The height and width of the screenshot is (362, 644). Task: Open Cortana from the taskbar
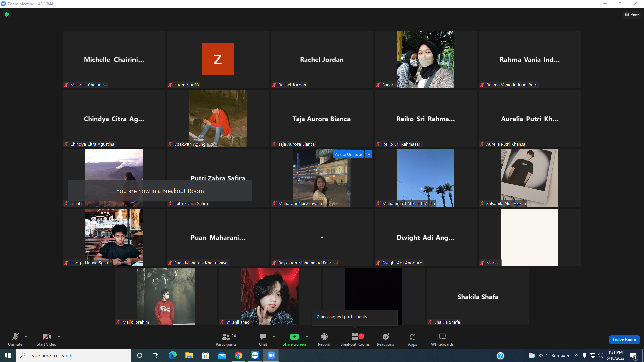[x=140, y=355]
